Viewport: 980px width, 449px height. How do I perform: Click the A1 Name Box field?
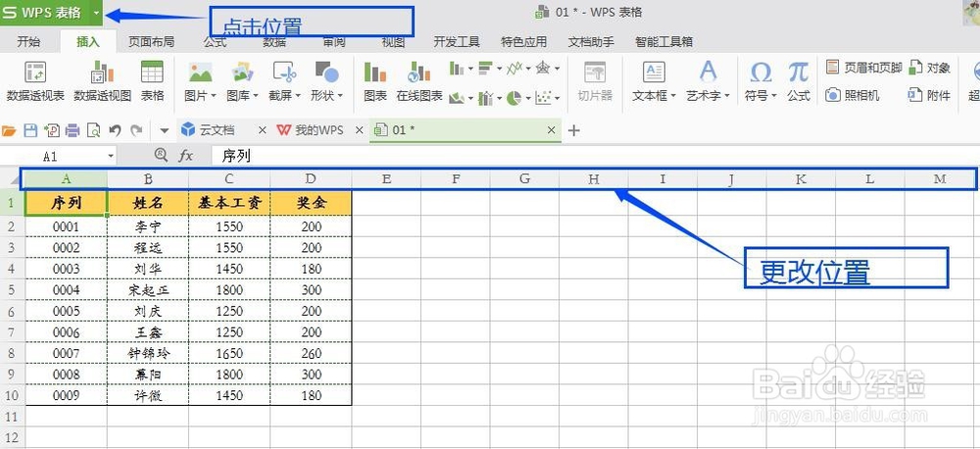(x=50, y=156)
